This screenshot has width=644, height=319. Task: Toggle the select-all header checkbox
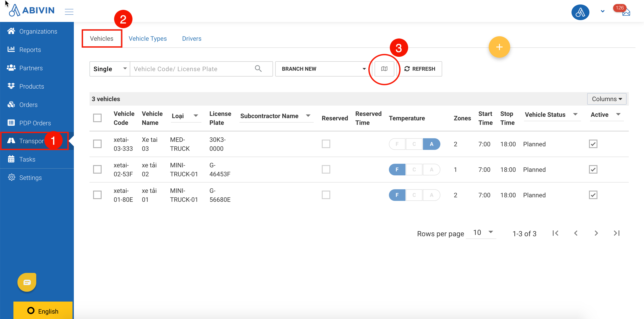[x=97, y=118]
